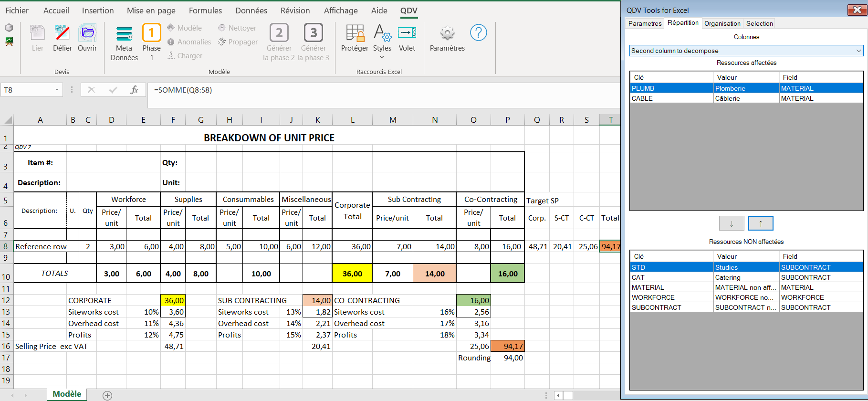The image size is (868, 401).
Task: Select the WORKFORCE non affected row
Action: [746, 297]
